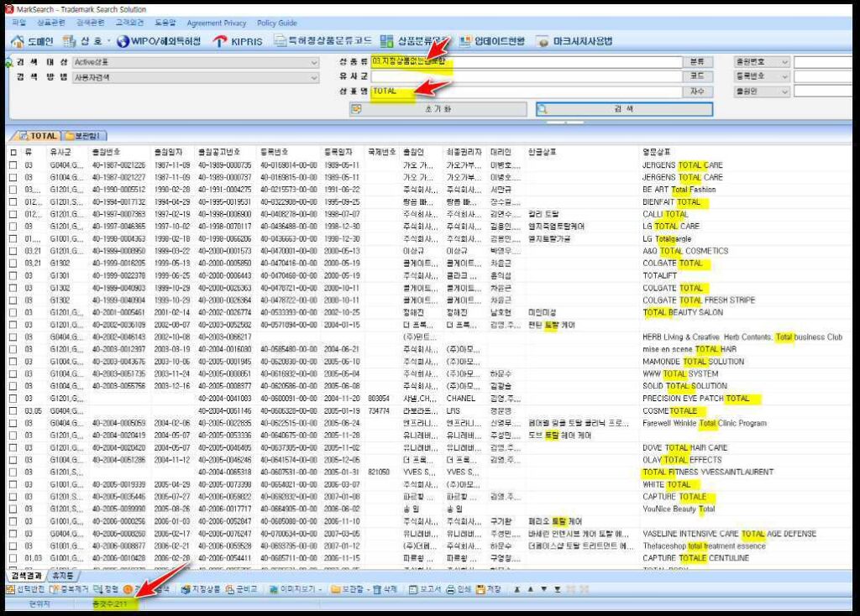Screen dimensions: 860x616
Task: Click the magnifier icon on search button
Action: click(543, 109)
